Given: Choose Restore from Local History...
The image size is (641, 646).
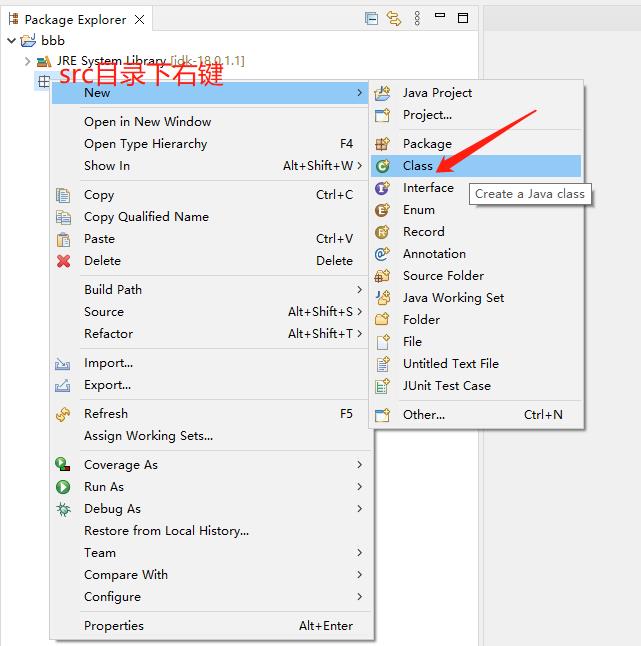Looking at the screenshot, I should [210, 531].
